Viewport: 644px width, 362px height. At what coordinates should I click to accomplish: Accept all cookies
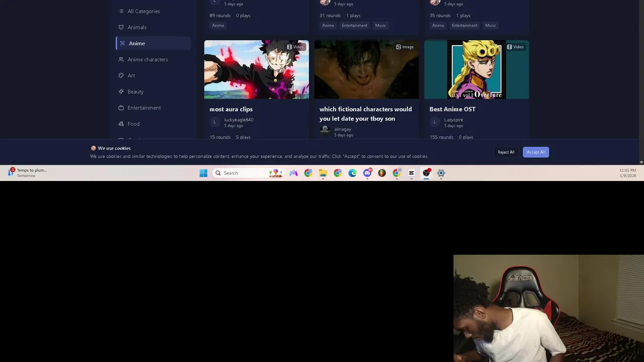[x=536, y=152]
